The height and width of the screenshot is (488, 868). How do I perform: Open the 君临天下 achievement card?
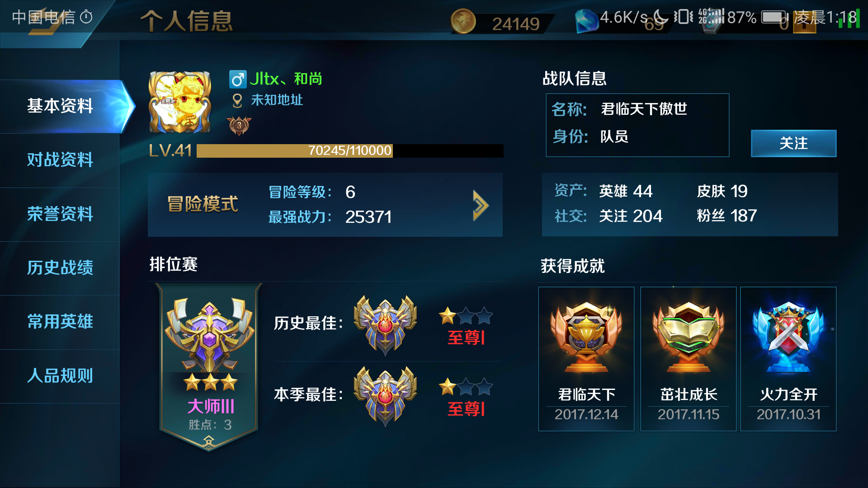(586, 359)
